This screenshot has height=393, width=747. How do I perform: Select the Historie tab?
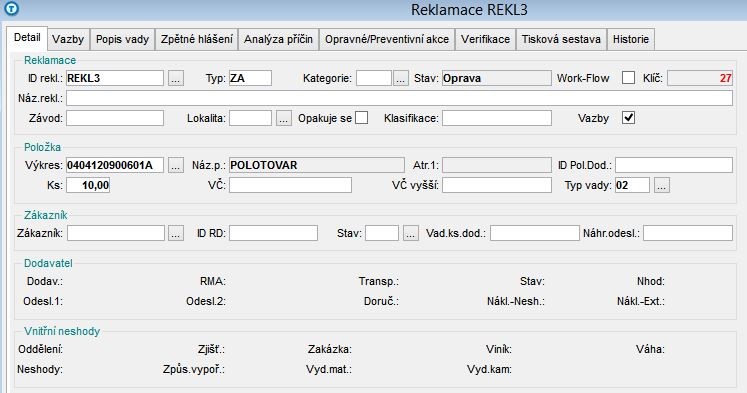[631, 39]
